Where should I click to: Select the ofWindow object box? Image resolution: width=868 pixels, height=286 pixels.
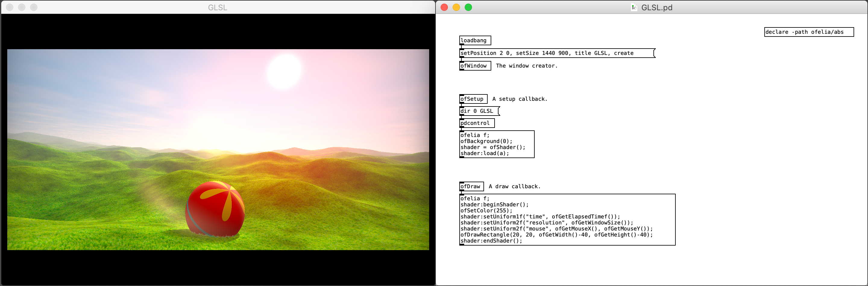(475, 66)
